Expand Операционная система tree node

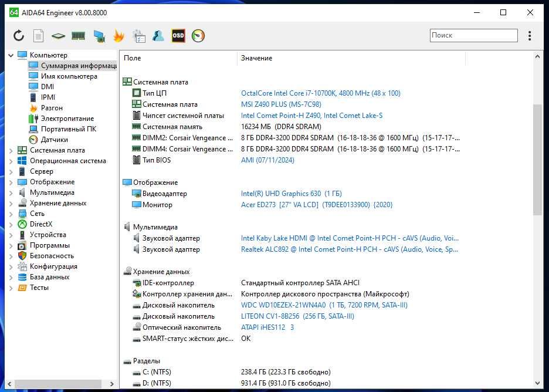[11, 161]
